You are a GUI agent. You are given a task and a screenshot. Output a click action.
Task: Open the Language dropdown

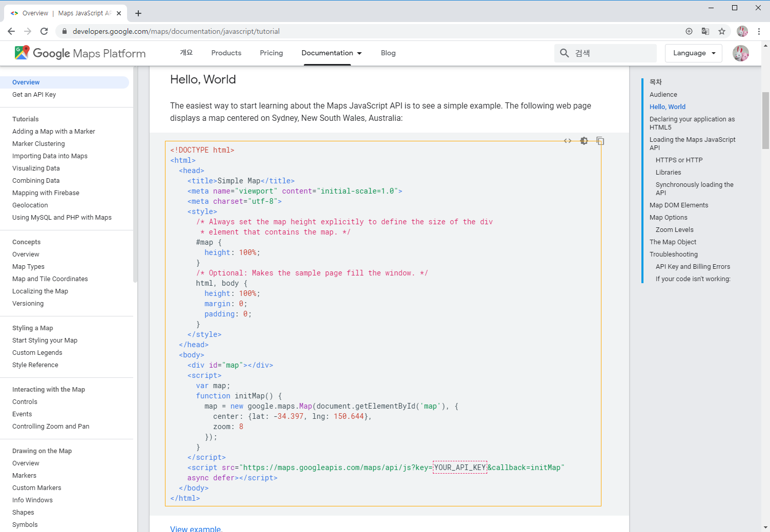pos(694,53)
